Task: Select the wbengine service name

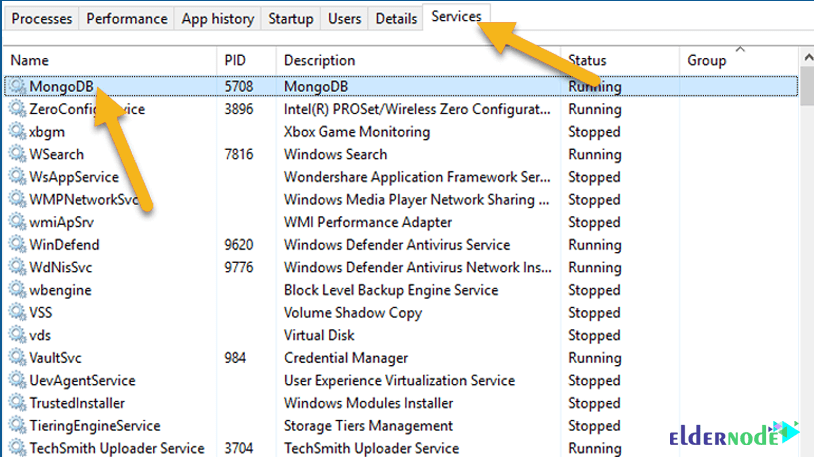Action: (60, 290)
